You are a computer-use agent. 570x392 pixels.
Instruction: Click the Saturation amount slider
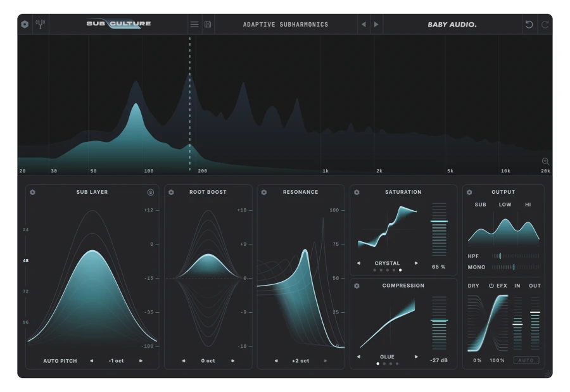[x=439, y=229]
